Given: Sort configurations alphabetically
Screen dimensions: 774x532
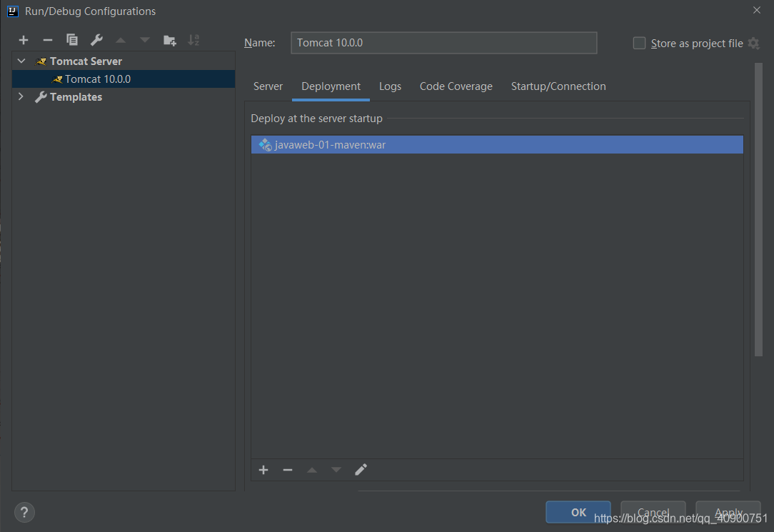Looking at the screenshot, I should click(x=193, y=40).
